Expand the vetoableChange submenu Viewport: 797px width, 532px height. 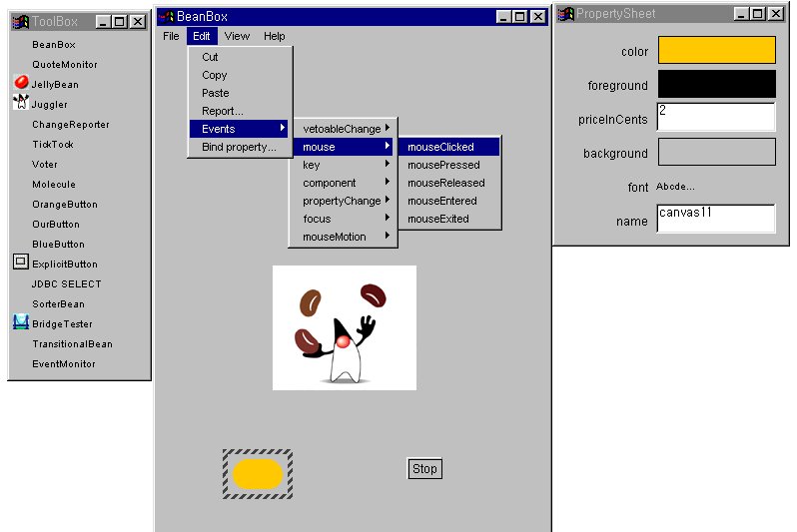pyautogui.click(x=344, y=129)
